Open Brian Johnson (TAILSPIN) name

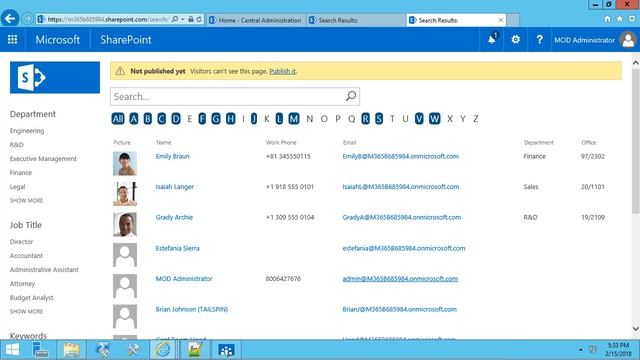192,309
